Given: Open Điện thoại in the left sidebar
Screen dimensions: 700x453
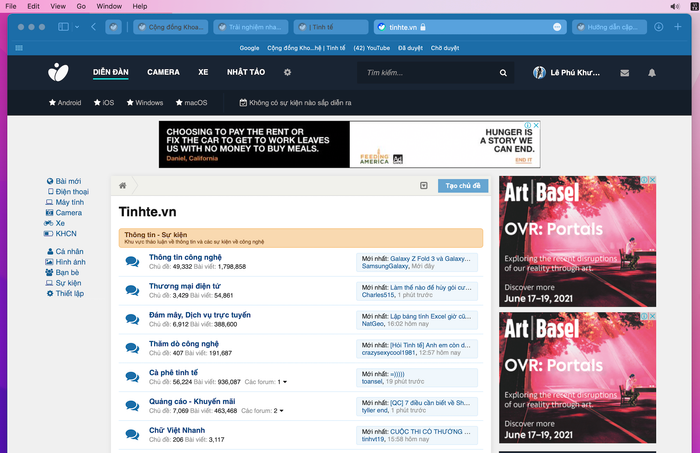Looking at the screenshot, I should click(x=72, y=192).
